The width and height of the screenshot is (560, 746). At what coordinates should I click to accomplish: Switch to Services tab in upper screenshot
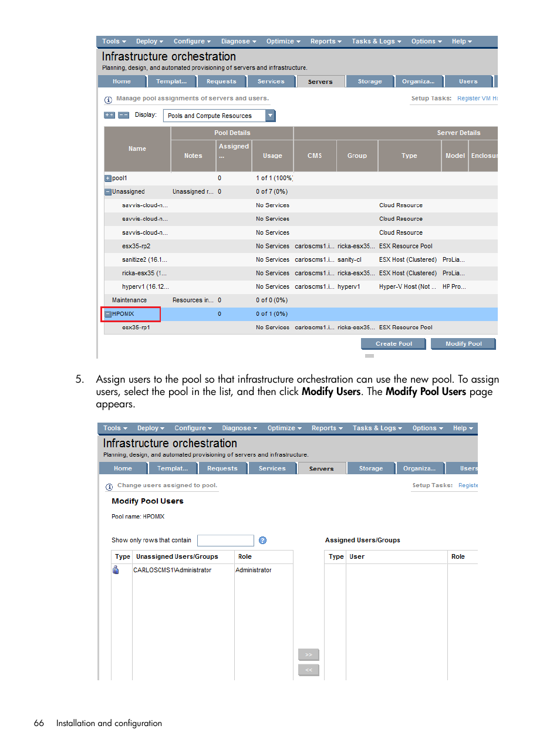click(x=271, y=82)
